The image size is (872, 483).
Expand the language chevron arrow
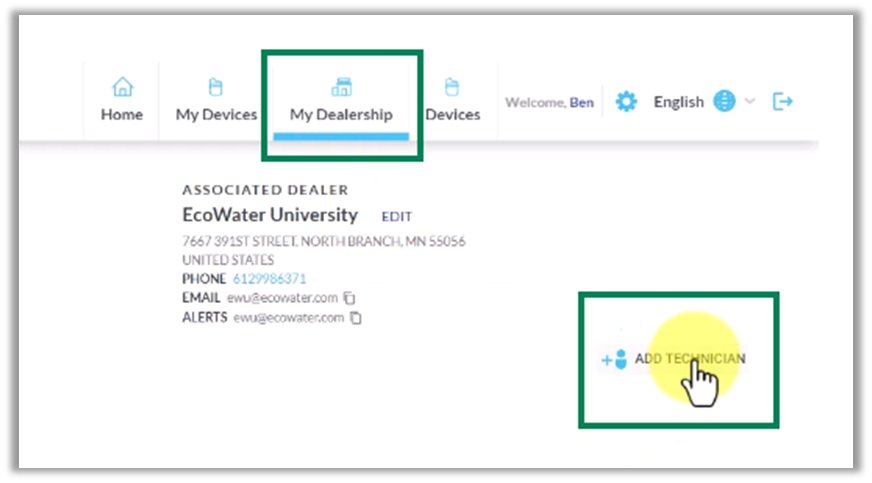click(750, 102)
